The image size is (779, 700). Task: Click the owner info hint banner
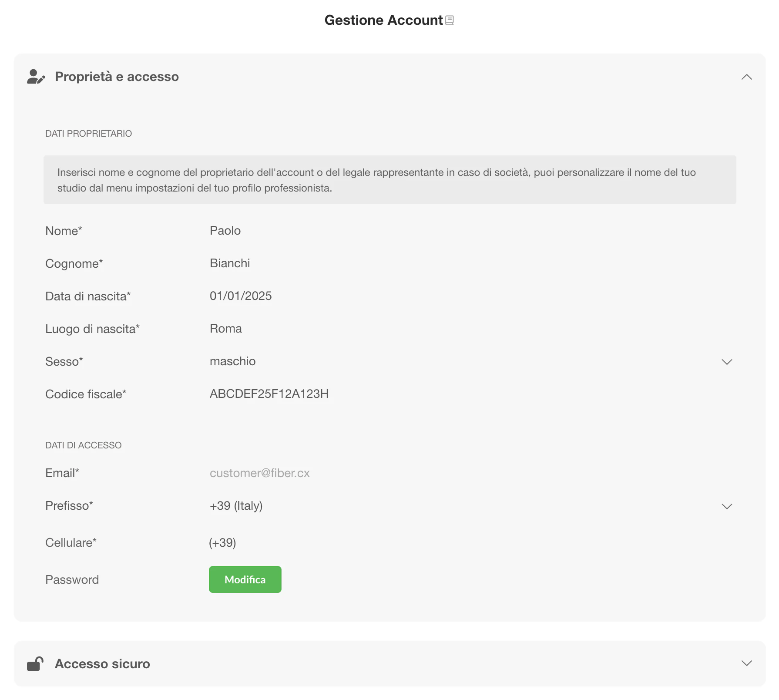tap(389, 180)
